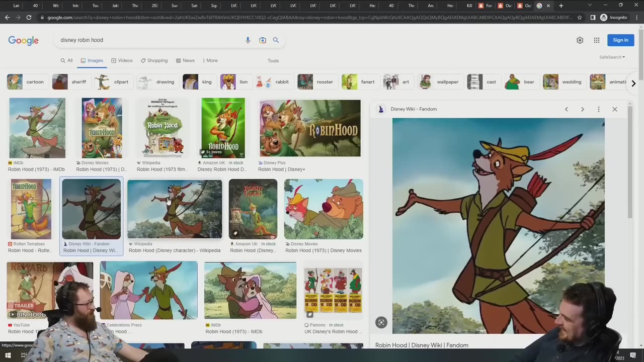644x362 pixels.
Task: Open Chrome three-dot menu
Action: click(x=636, y=17)
